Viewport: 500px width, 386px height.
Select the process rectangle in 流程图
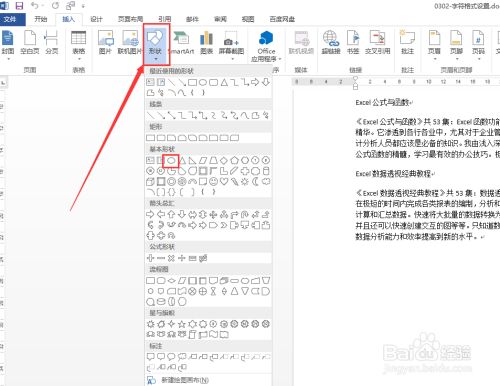pos(150,281)
